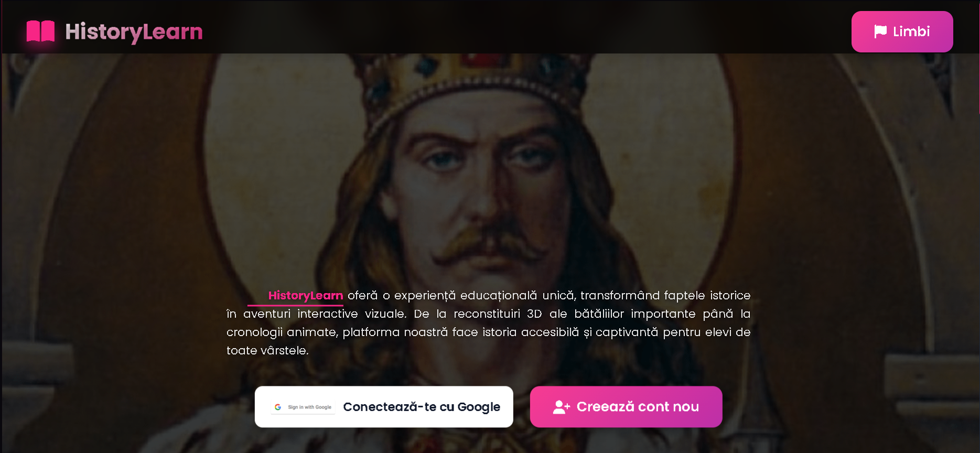This screenshot has width=980, height=453.
Task: Click the word "cronologii animate" in paragraph
Action: click(x=281, y=332)
